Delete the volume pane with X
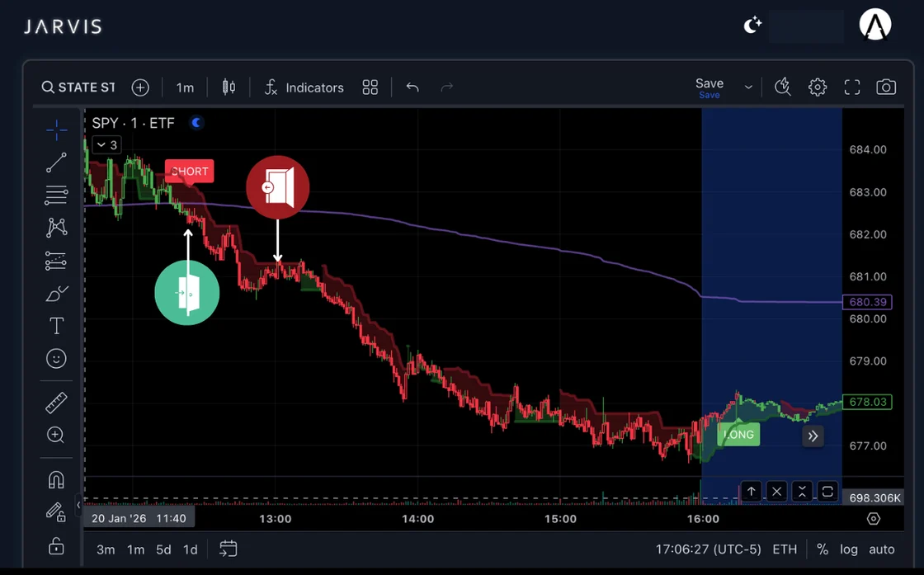 [776, 491]
